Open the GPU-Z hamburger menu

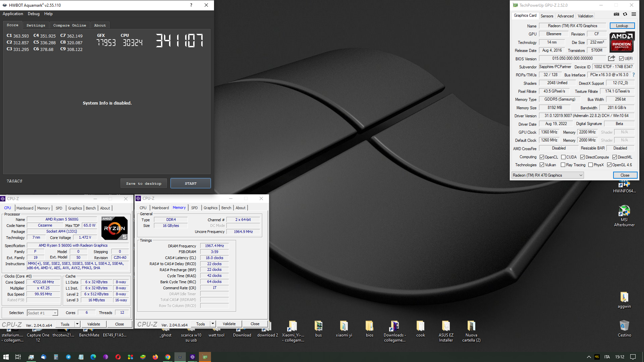pyautogui.click(x=634, y=14)
